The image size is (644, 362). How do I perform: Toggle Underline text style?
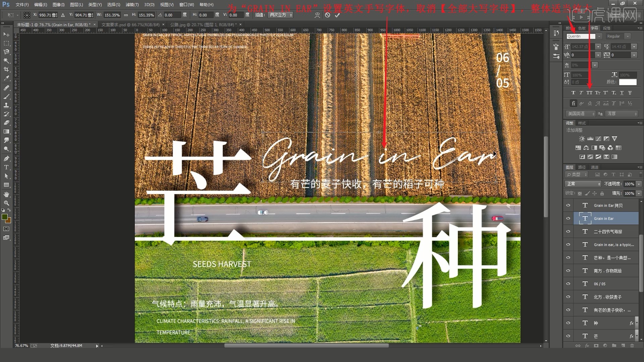click(622, 93)
